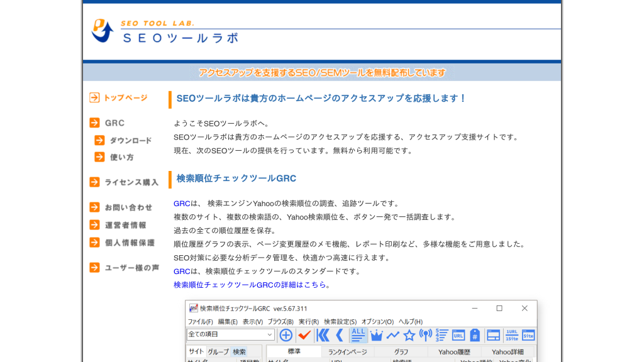Switch to the サイト tab
The image size is (644, 362).
(196, 352)
